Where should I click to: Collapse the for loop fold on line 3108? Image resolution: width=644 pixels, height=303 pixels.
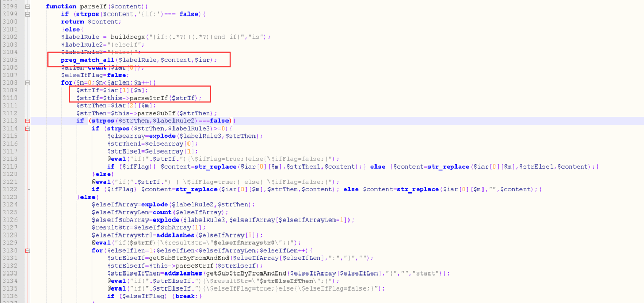(28, 83)
